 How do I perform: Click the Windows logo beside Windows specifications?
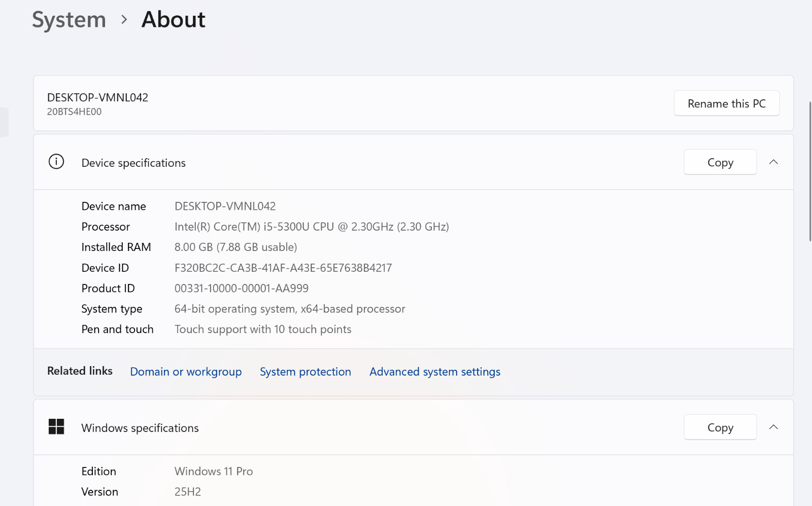56,427
